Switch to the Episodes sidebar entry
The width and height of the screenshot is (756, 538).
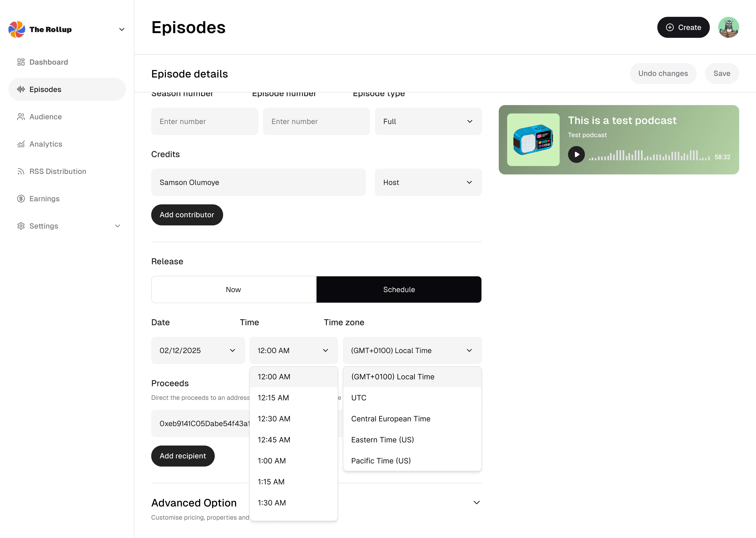(45, 89)
